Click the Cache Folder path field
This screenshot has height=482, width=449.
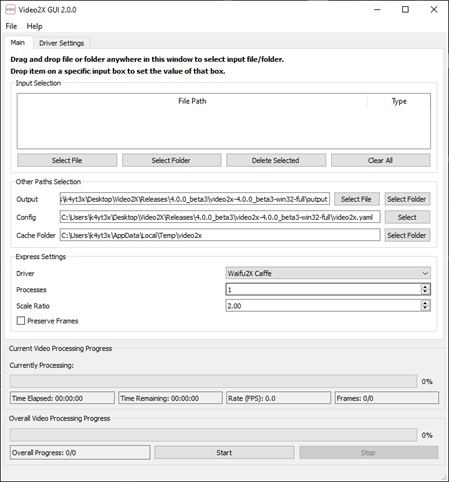220,235
